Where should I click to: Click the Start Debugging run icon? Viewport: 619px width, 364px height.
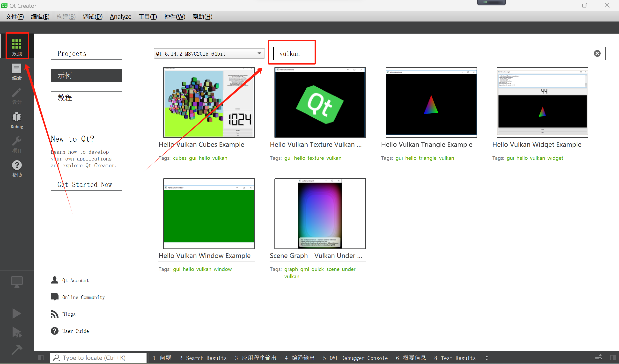[16, 332]
